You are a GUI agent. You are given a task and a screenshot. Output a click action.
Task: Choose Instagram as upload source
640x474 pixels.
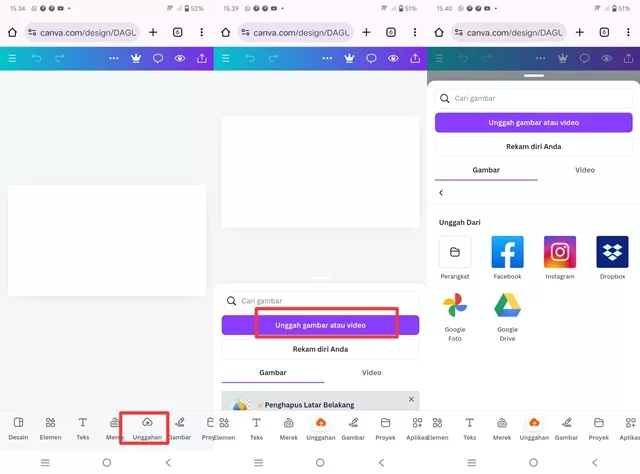[x=560, y=258]
